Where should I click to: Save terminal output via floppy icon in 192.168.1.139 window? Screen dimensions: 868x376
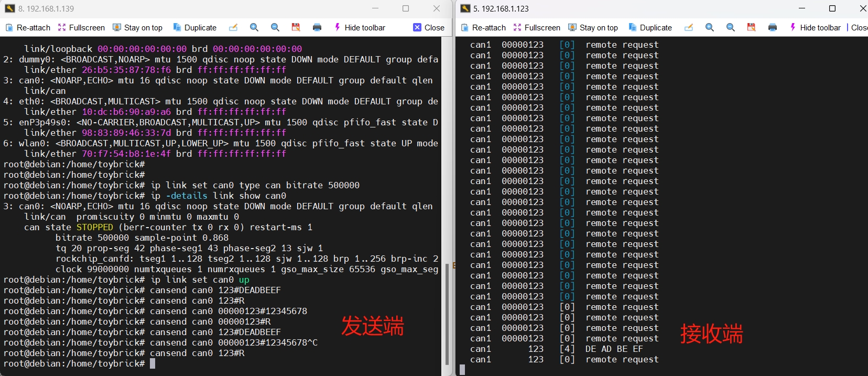[x=296, y=27]
